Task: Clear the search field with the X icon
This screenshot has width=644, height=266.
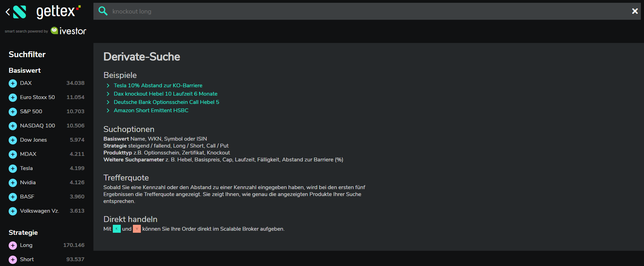Action: tap(635, 11)
